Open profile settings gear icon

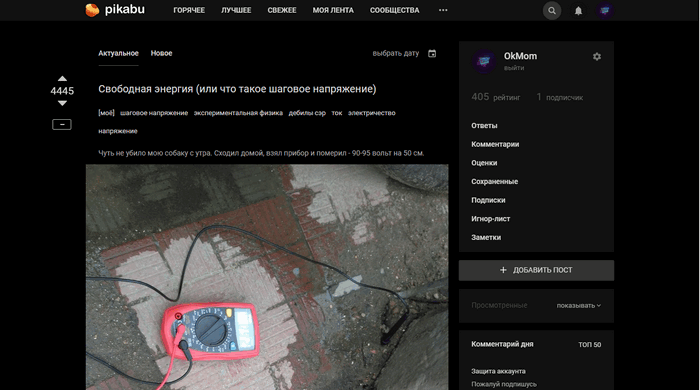click(597, 57)
